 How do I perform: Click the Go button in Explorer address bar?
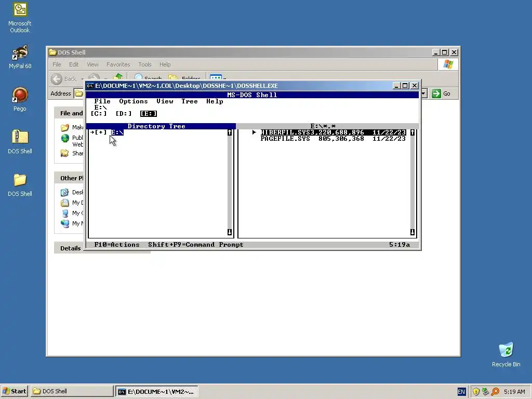point(441,94)
